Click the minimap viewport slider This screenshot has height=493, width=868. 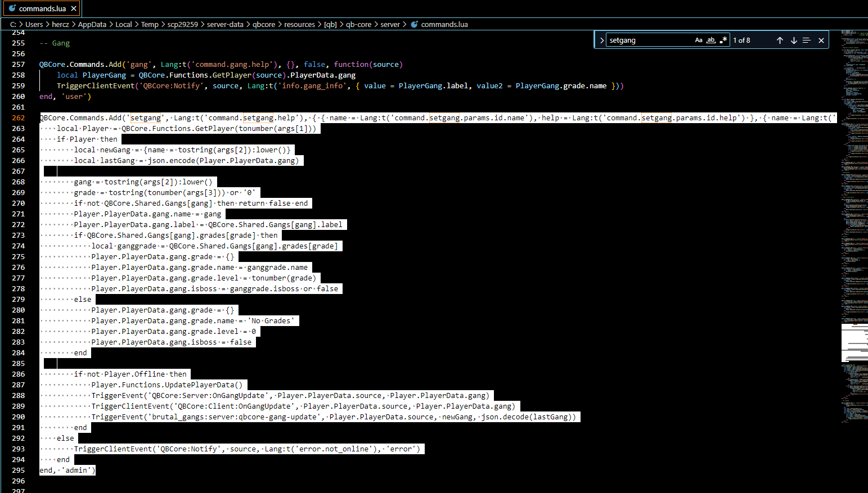click(x=854, y=343)
